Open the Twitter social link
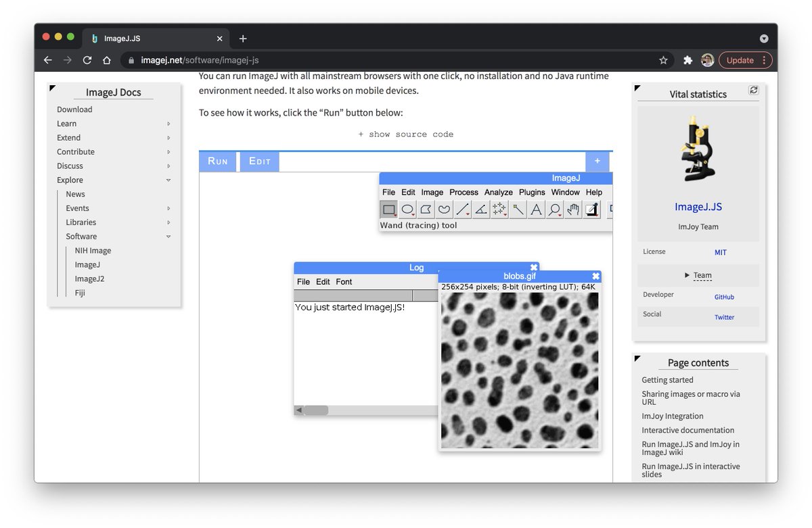This screenshot has width=812, height=528. 724,317
